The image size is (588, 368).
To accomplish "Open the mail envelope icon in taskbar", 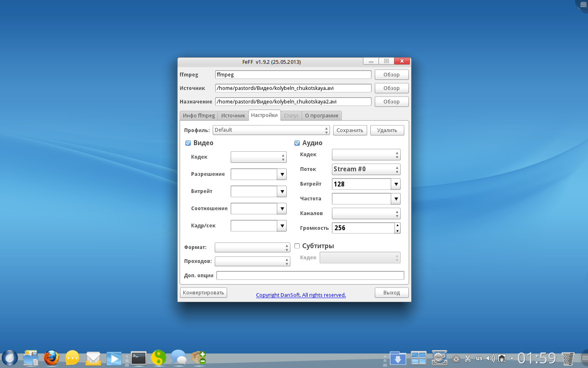I will pyautogui.click(x=94, y=359).
